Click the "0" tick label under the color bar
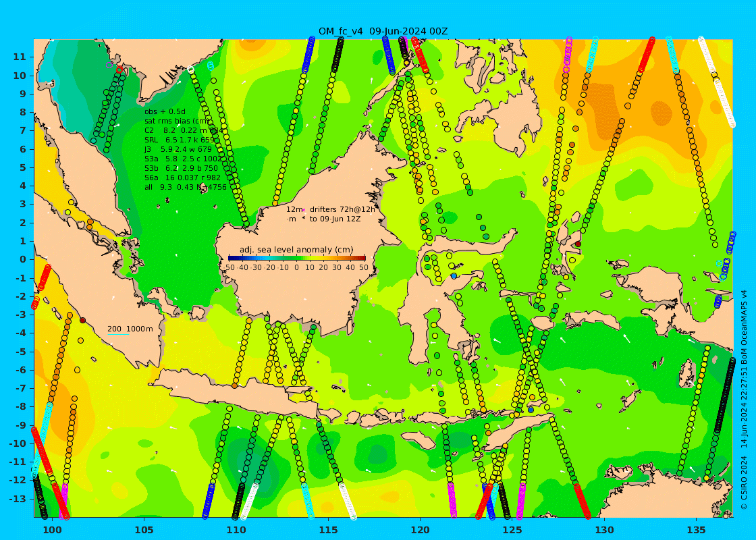 click(x=296, y=267)
